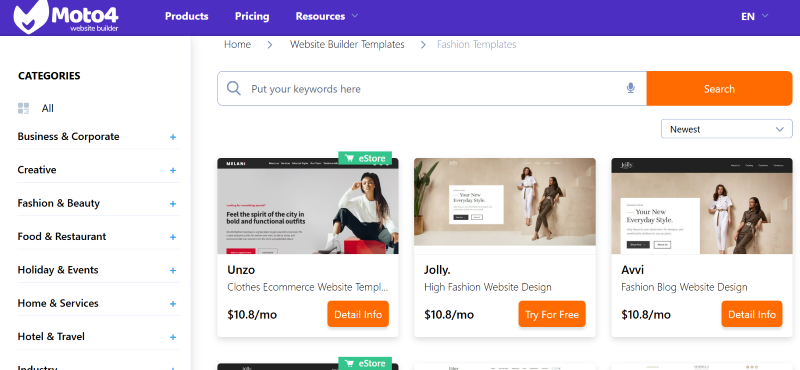Go to Website Builder Templates breadcrumb
The image size is (800, 370).
[x=347, y=44]
